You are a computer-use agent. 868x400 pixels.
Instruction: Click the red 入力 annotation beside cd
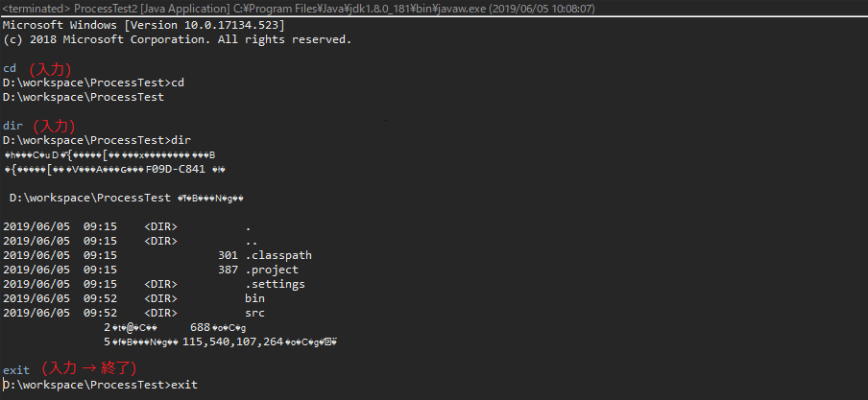click(50, 69)
